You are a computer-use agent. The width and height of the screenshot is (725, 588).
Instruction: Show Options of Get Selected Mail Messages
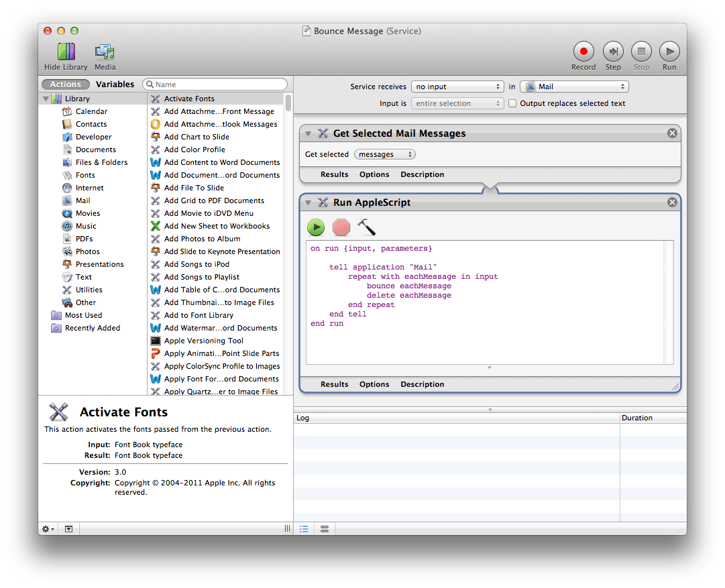[x=374, y=174]
